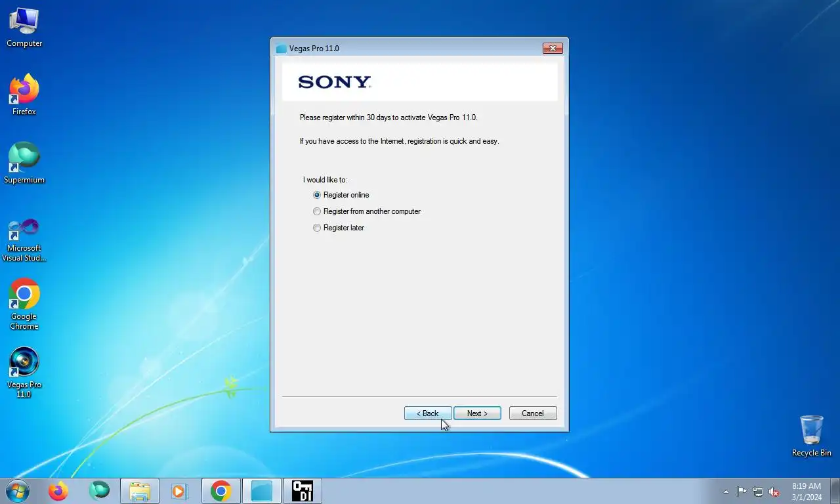Show hidden system tray icons

click(726, 492)
